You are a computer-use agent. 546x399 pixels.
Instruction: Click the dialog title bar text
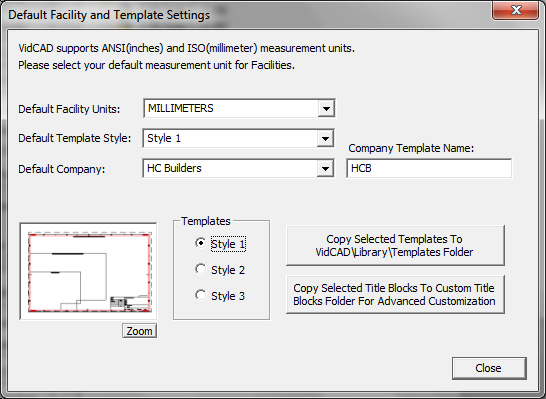(109, 15)
